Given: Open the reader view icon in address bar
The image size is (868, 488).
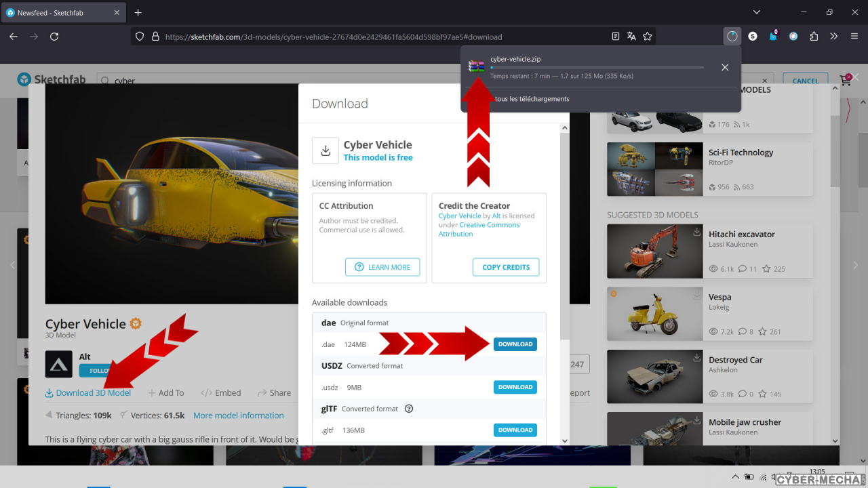Looking at the screenshot, I should click(616, 37).
